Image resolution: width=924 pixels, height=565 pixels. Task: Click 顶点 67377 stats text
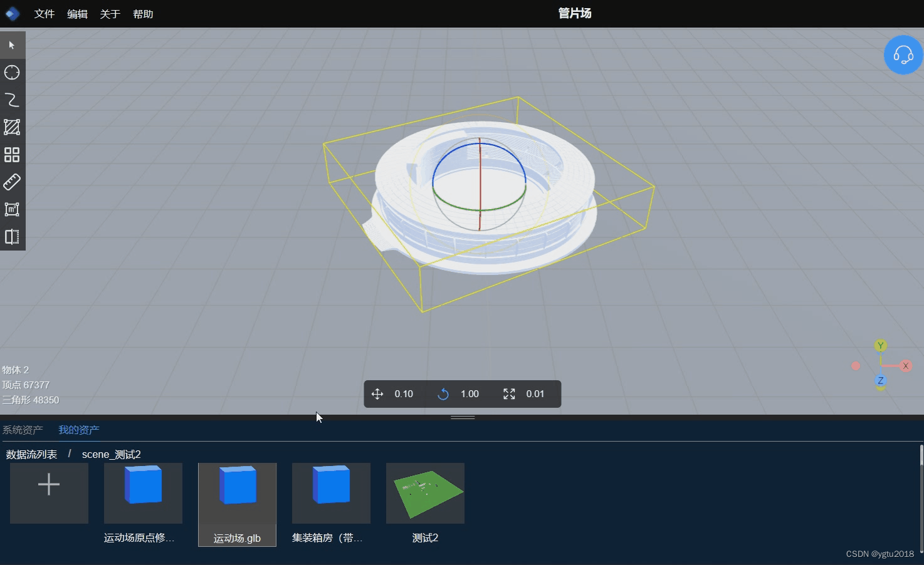coord(26,385)
